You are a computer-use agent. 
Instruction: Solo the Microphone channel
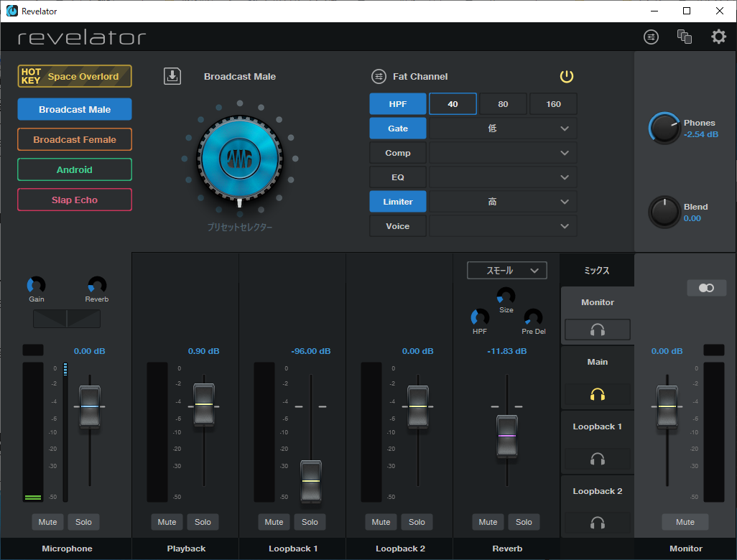[83, 522]
